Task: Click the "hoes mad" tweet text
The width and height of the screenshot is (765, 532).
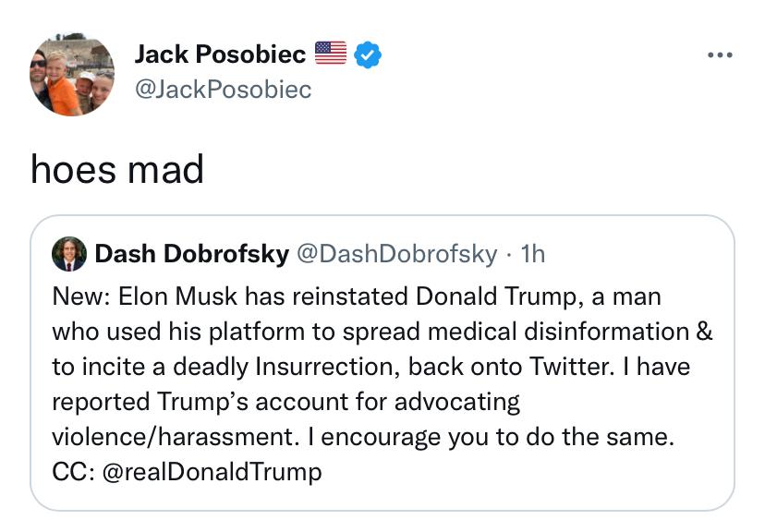Action: click(x=117, y=170)
